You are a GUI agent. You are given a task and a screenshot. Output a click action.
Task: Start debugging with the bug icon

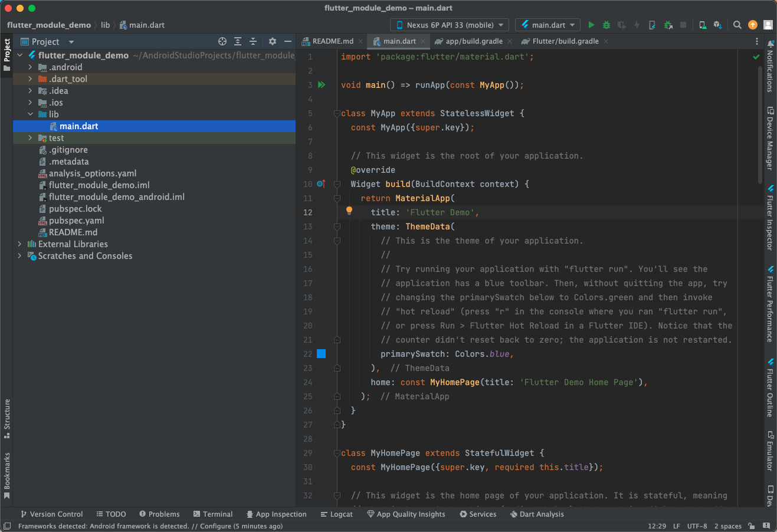(x=606, y=25)
